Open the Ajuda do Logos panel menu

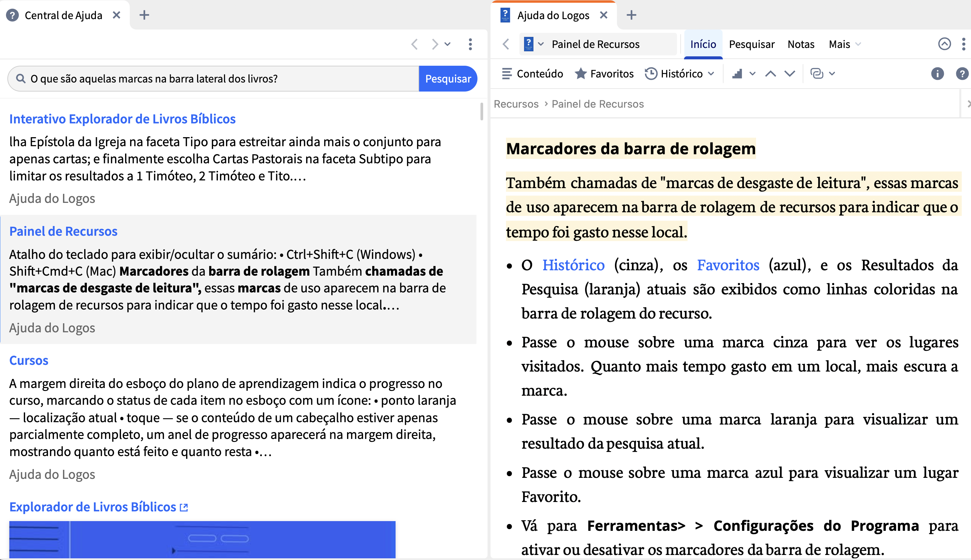click(964, 44)
